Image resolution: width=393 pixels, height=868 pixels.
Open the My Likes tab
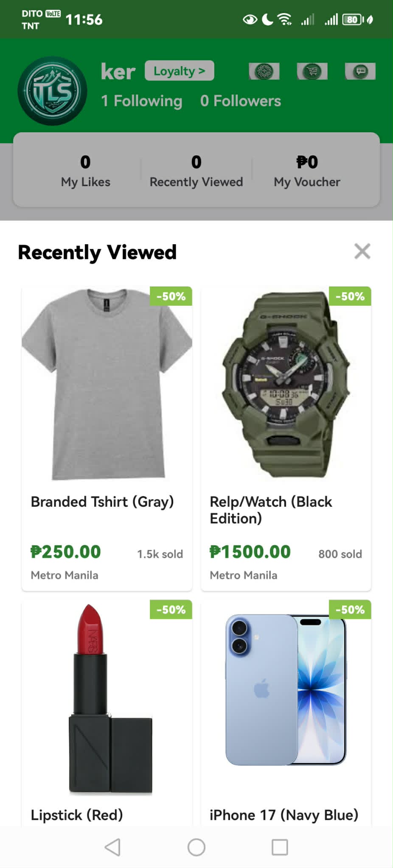85,171
